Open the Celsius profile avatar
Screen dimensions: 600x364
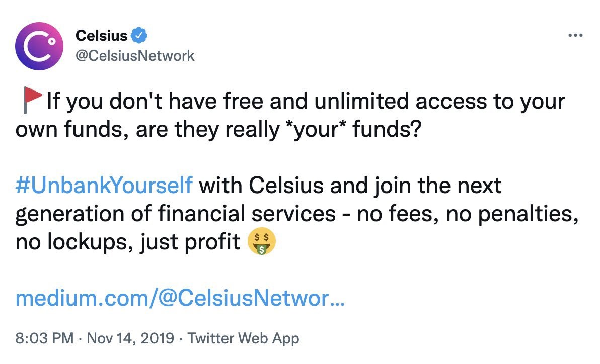click(x=39, y=46)
